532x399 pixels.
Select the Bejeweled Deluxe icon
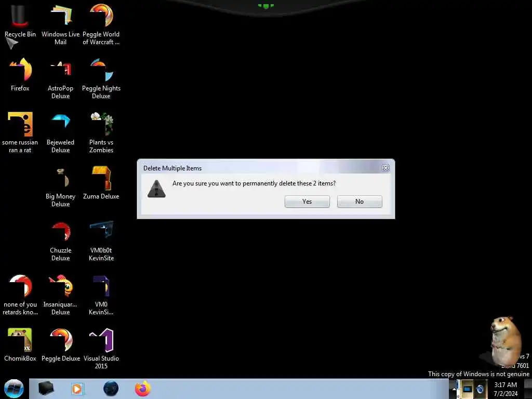point(60,132)
